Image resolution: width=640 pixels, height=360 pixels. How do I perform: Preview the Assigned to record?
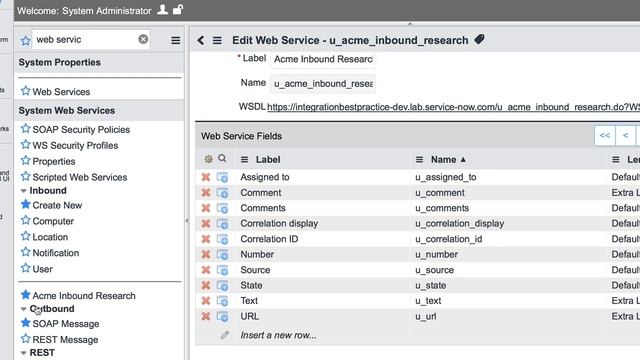pos(222,177)
